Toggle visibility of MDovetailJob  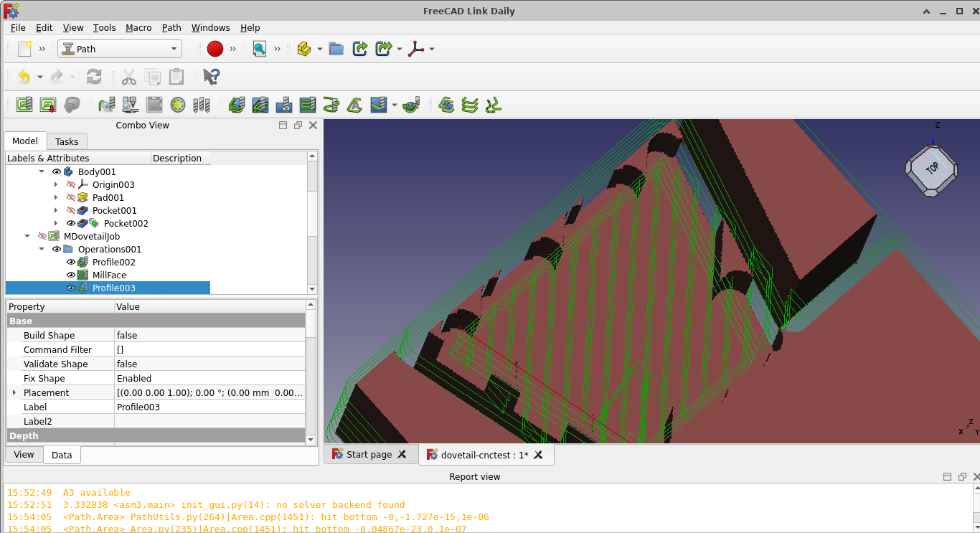(42, 237)
